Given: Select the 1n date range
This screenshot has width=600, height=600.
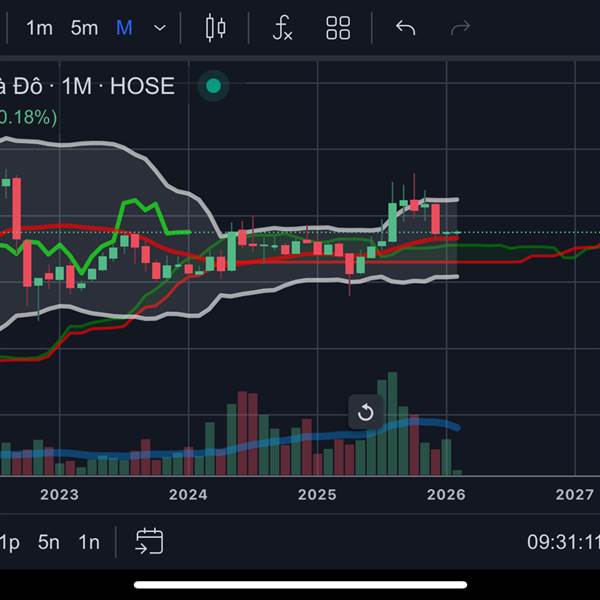Looking at the screenshot, I should click(89, 542).
